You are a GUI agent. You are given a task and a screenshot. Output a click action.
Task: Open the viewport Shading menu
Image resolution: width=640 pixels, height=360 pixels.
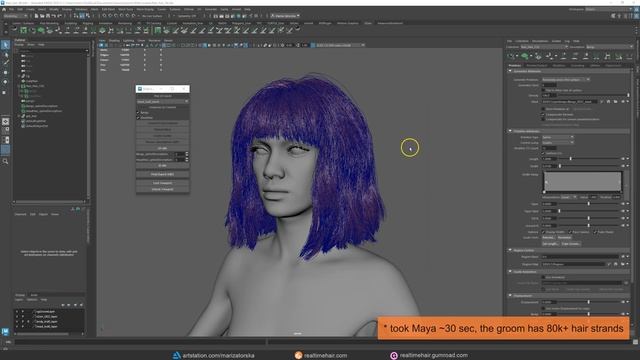[x=114, y=41]
